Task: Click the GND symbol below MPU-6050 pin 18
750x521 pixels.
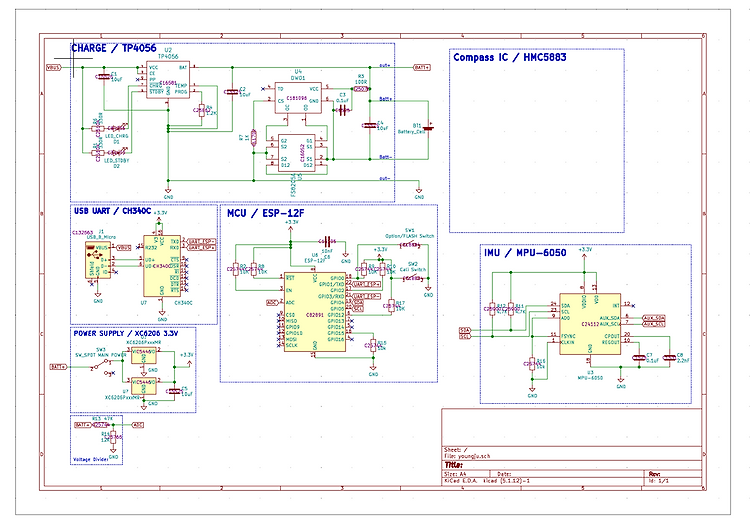Action: point(620,383)
